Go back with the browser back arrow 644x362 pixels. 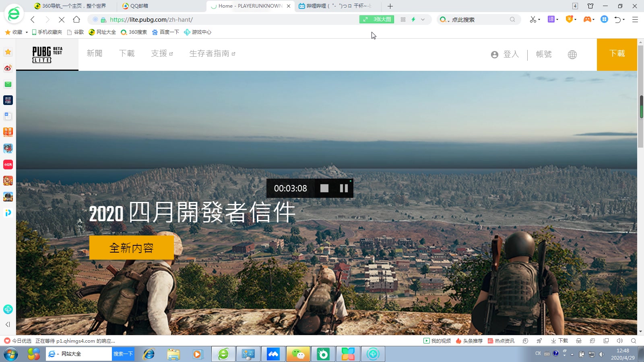[x=33, y=19]
